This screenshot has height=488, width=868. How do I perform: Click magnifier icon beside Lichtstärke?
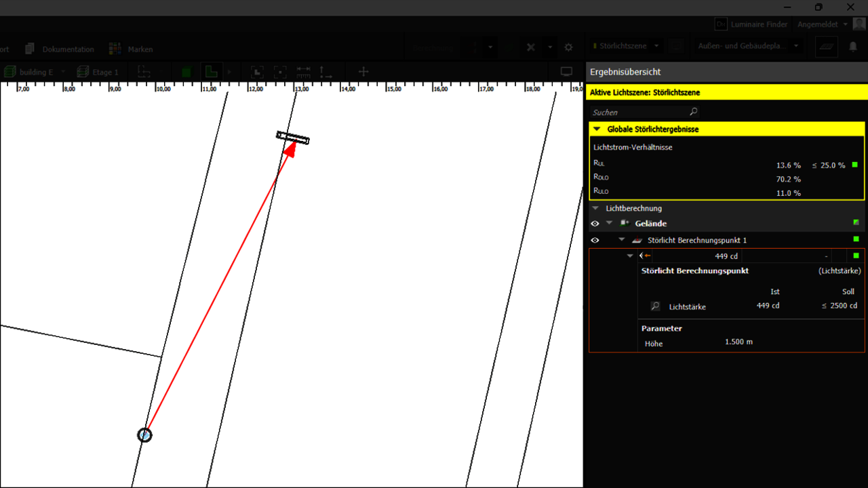coord(655,306)
